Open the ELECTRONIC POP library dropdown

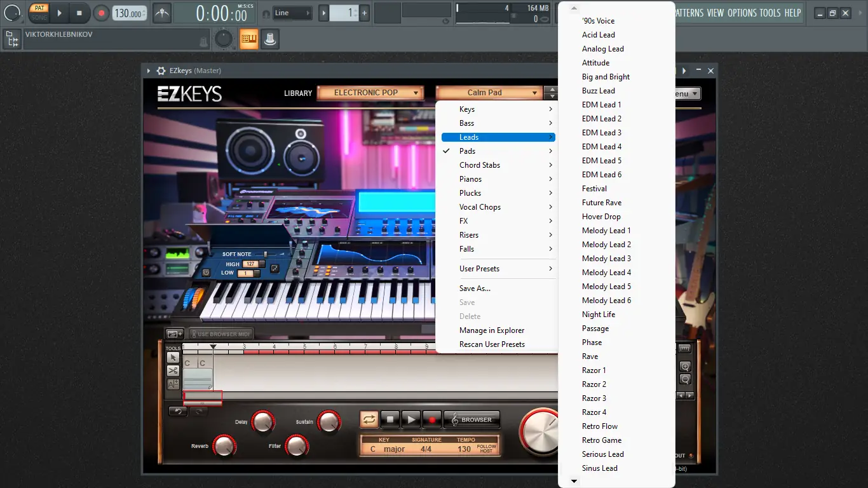click(x=370, y=93)
